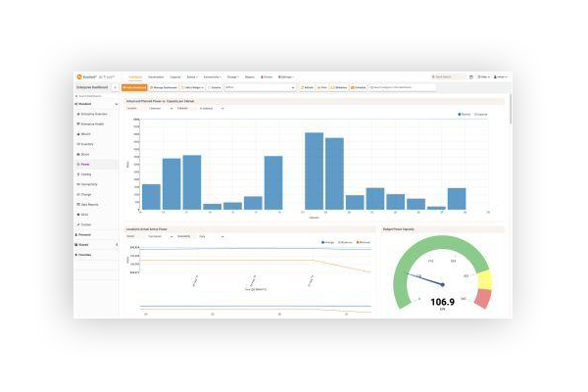Screen dimensions: 588x392
Task: Start the Slideshow from toolbar
Action: (339, 87)
